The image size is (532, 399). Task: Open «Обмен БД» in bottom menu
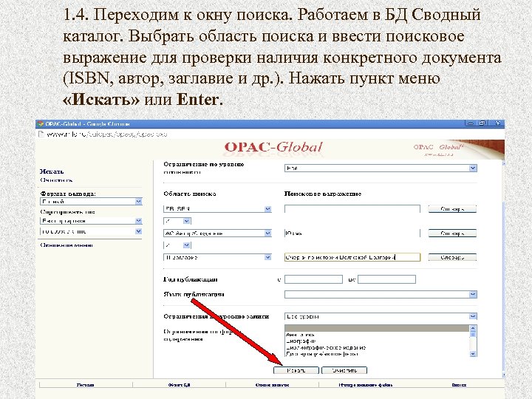[179, 385]
